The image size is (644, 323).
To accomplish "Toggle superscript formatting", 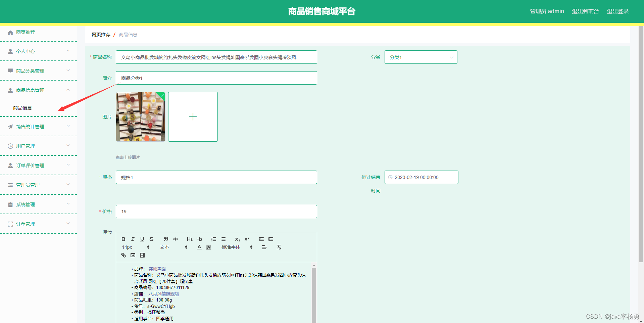I will coord(247,239).
